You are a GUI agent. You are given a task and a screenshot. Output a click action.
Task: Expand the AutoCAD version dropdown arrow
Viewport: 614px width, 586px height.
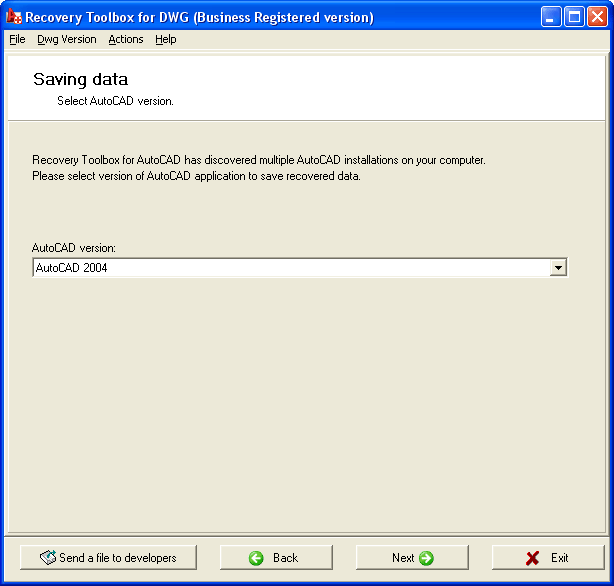(558, 268)
